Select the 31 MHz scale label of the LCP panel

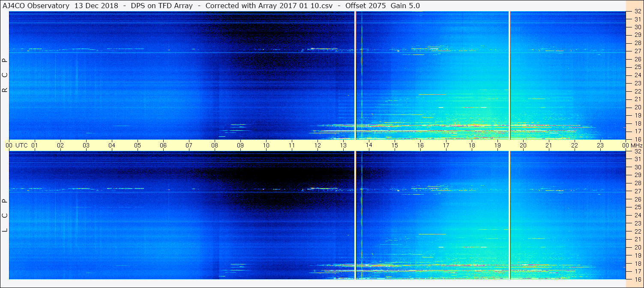pyautogui.click(x=638, y=159)
